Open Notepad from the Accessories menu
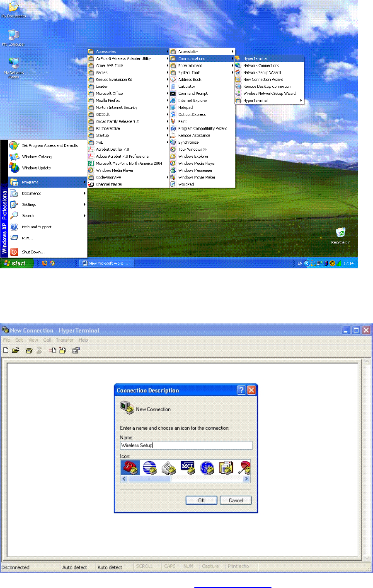This screenshot has width=373, height=588. click(202, 108)
